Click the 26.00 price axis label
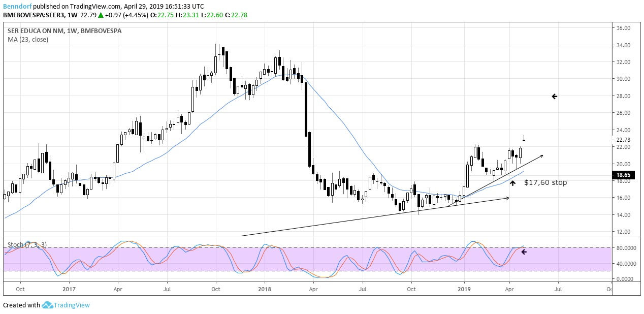 [x=624, y=113]
